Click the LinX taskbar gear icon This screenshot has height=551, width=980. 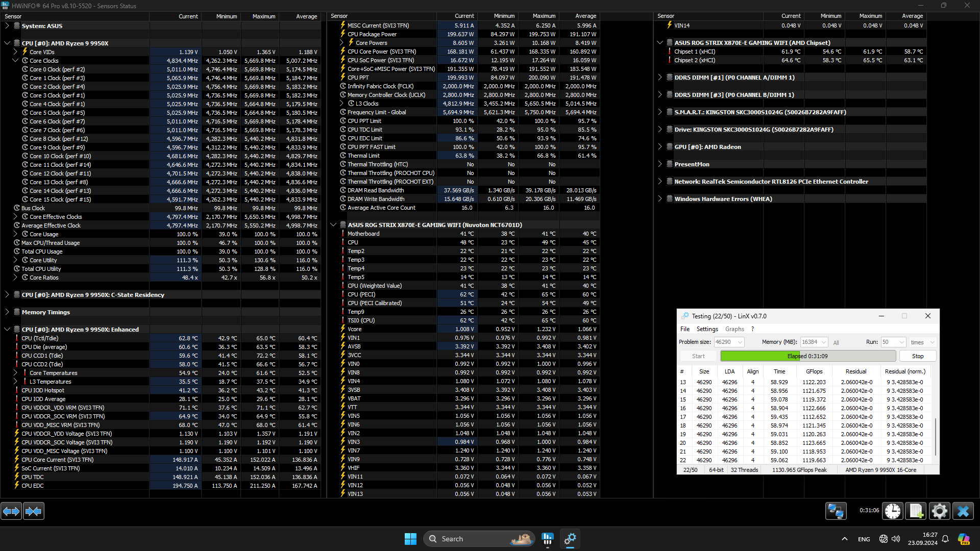570,539
